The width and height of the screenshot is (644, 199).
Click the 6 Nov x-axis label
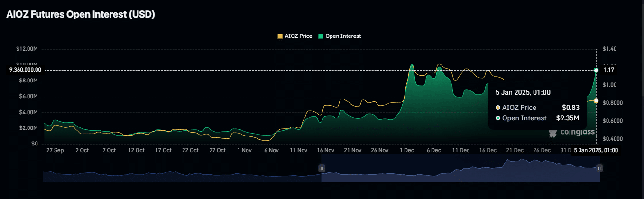pyautogui.click(x=272, y=150)
